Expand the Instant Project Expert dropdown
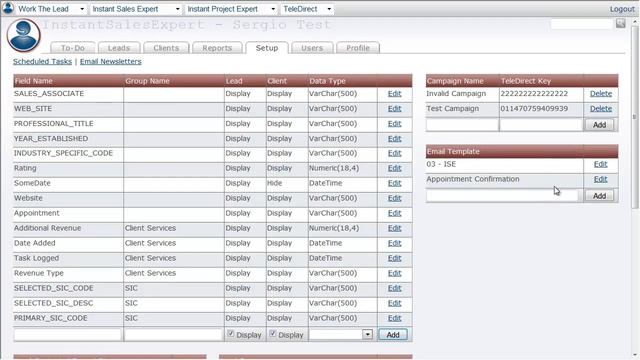This screenshot has height=360, width=640. pos(231,9)
